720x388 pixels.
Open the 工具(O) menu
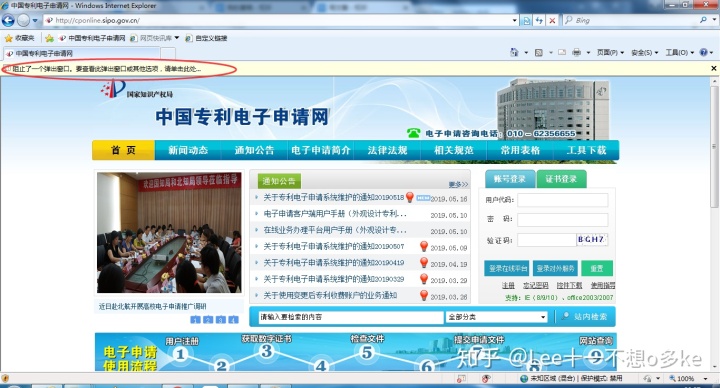[679, 53]
